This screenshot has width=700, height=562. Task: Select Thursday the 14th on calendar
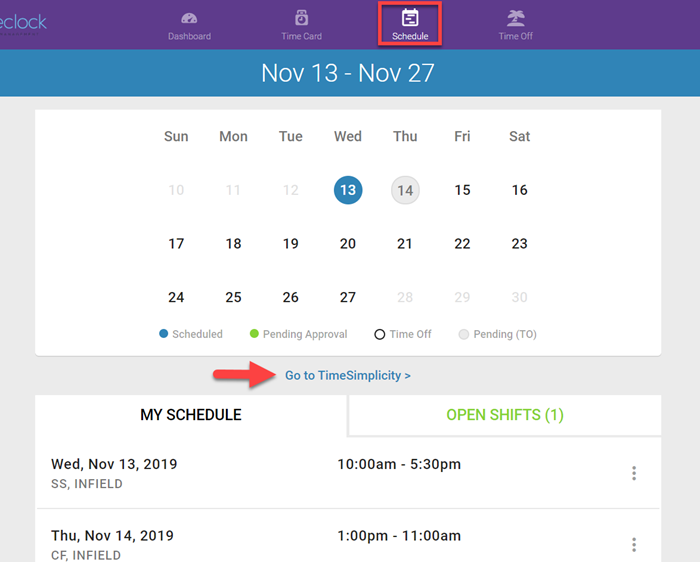click(x=405, y=190)
